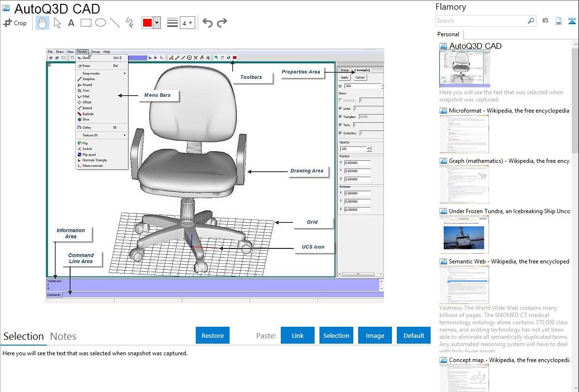Screen dimensions: 579x392
Task: Open the File menu in the CAD screenshot
Action: tap(50, 52)
